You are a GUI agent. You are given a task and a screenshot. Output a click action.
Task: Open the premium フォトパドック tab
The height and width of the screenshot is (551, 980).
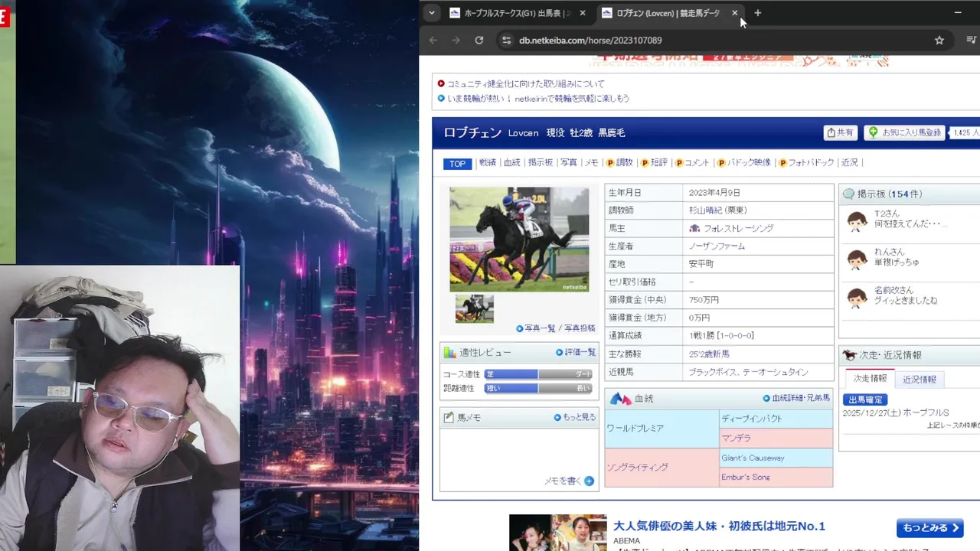tap(807, 163)
